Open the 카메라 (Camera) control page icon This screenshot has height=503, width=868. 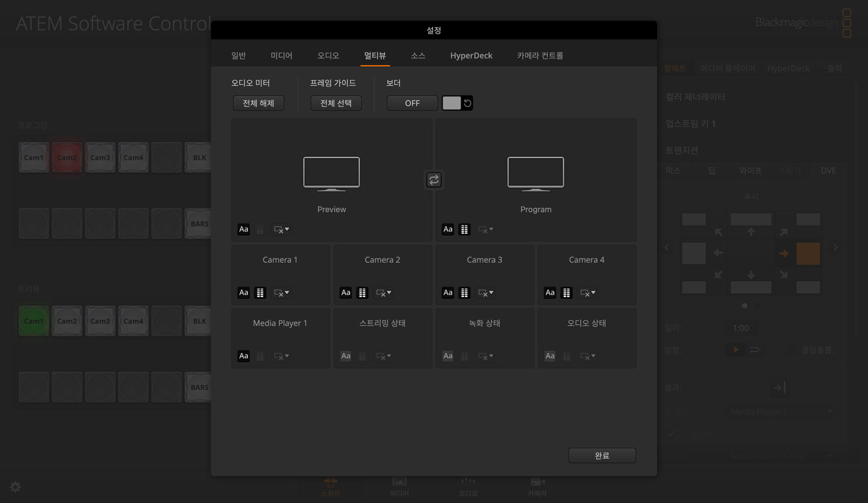tap(537, 485)
